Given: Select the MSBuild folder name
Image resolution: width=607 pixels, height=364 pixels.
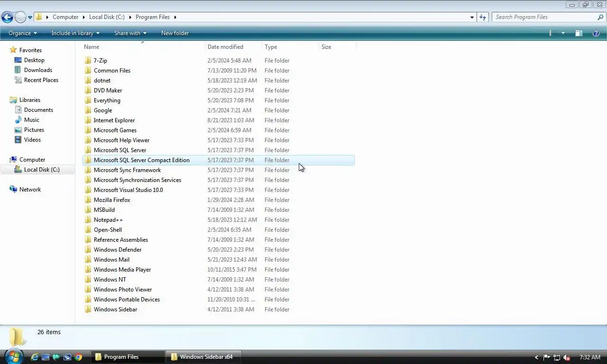Looking at the screenshot, I should [x=104, y=210].
